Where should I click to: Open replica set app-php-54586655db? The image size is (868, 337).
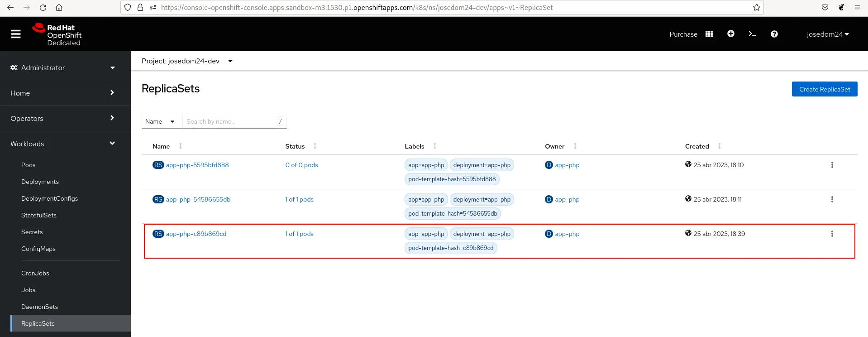point(198,199)
